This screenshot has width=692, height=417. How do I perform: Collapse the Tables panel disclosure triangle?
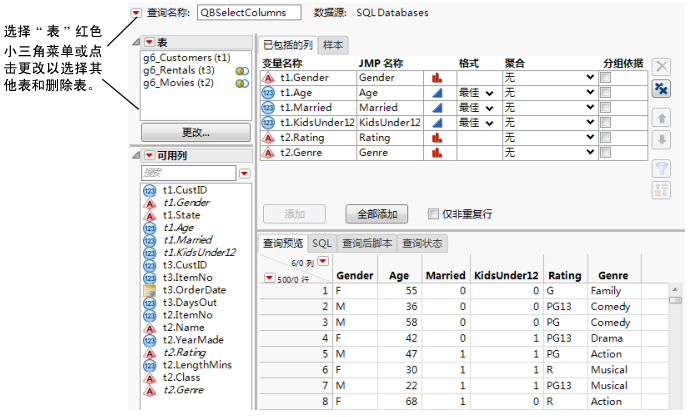[136, 42]
